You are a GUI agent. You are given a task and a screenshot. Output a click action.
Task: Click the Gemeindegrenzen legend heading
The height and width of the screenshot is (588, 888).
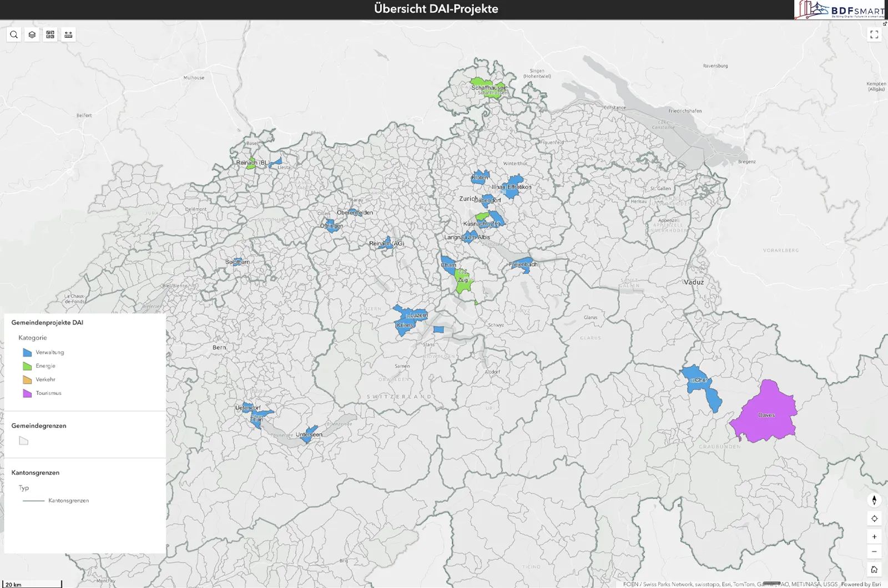39,425
